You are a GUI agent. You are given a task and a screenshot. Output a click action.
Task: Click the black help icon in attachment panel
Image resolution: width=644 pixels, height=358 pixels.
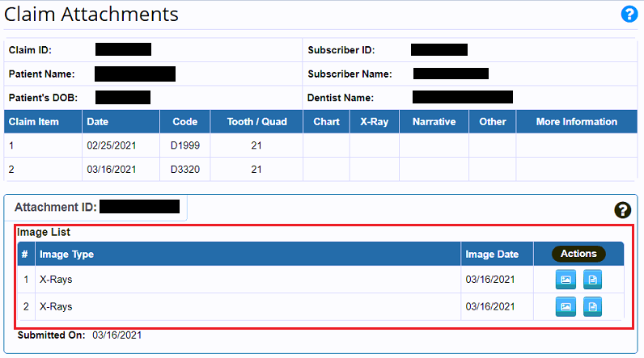622,210
